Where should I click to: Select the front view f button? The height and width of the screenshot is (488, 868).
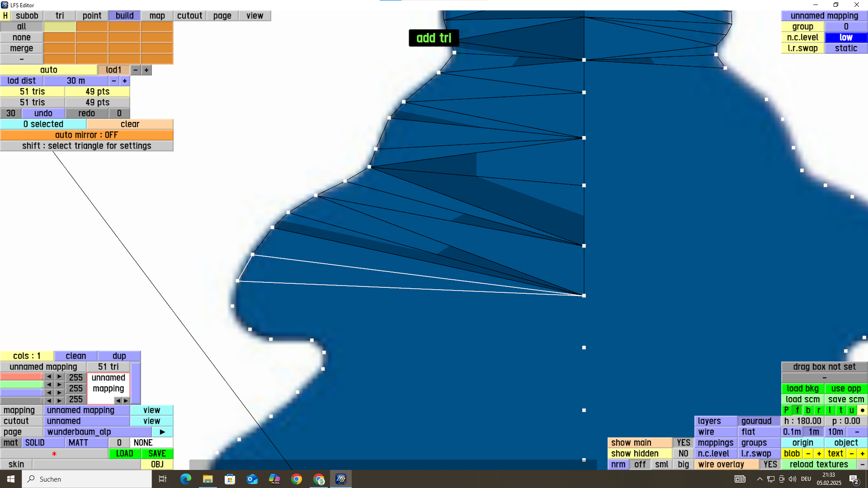click(x=797, y=410)
